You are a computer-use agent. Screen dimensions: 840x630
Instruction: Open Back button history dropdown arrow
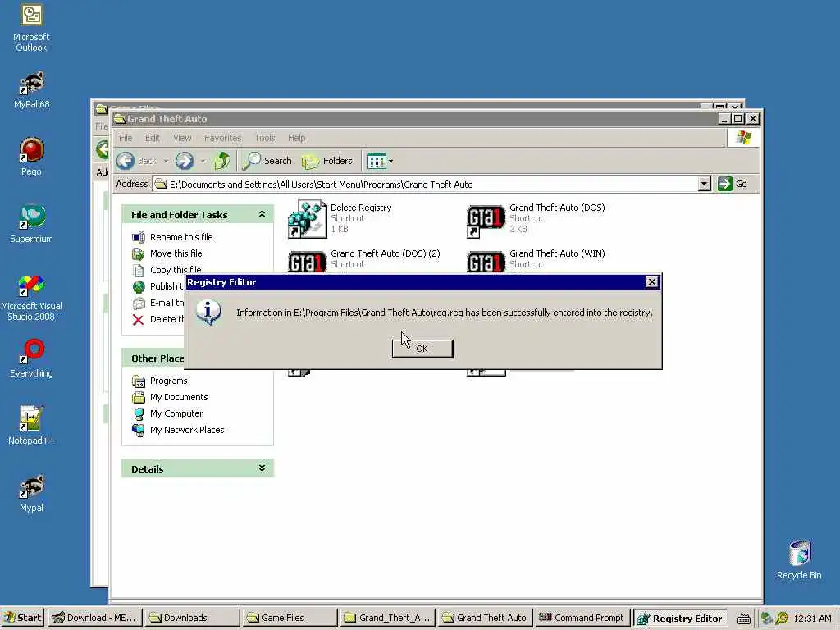tap(166, 161)
